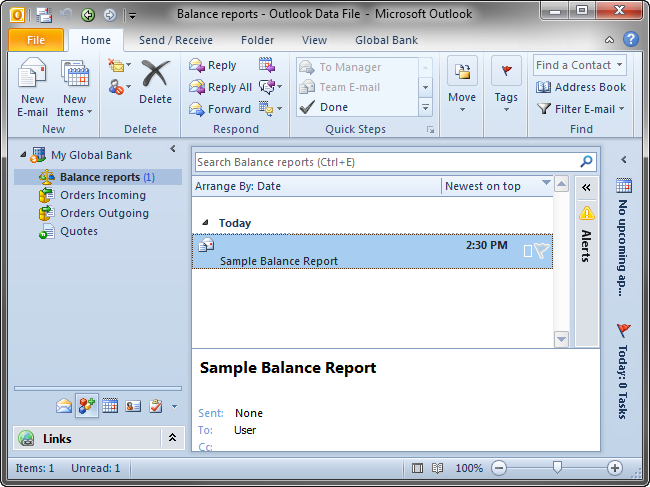650x487 pixels.
Task: Click in the Search Balance reports field
Action: pyautogui.click(x=388, y=162)
